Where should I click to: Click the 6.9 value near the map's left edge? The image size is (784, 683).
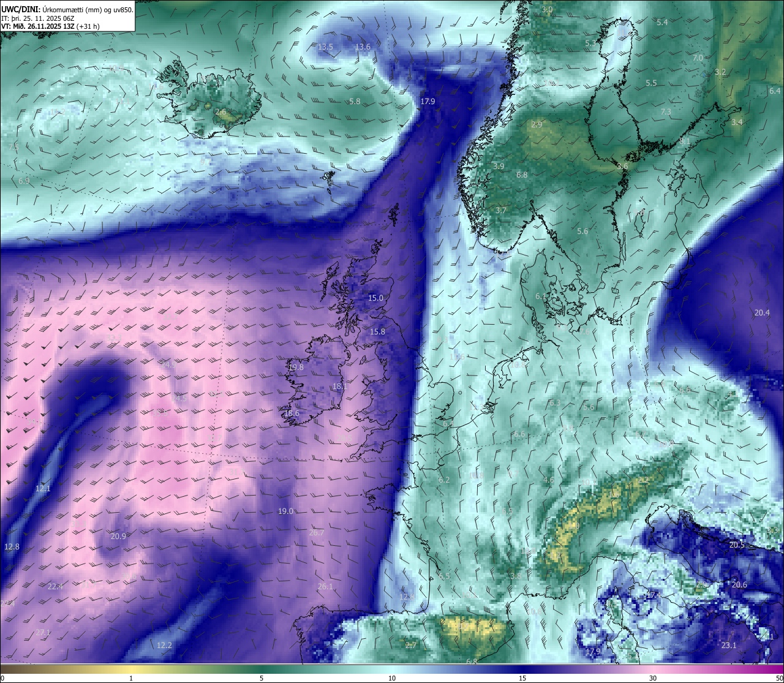[x=24, y=181]
